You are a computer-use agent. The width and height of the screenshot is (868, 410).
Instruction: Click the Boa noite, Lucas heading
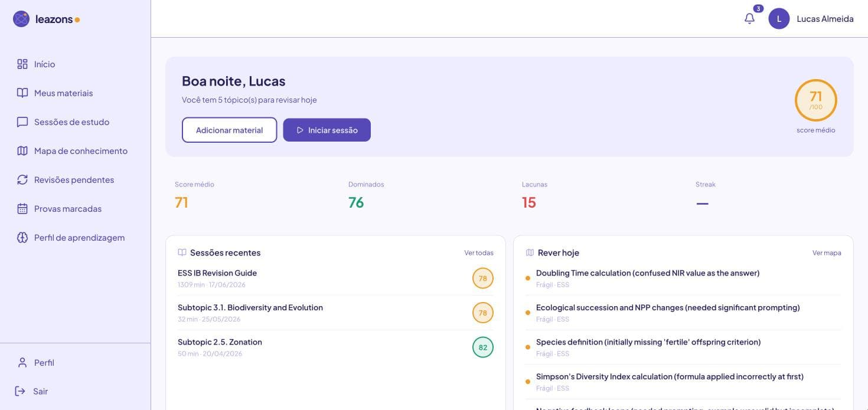pos(233,81)
